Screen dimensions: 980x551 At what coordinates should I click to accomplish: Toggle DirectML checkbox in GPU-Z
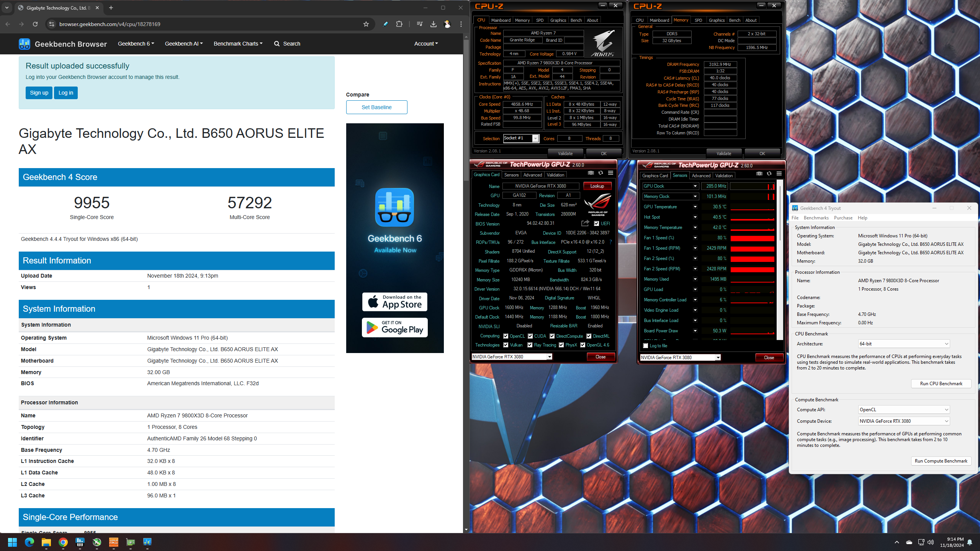click(x=589, y=336)
